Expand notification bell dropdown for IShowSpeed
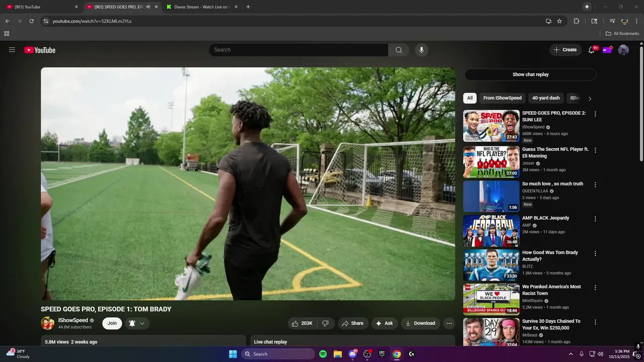Viewport: 644px width, 362px height. pos(142,323)
